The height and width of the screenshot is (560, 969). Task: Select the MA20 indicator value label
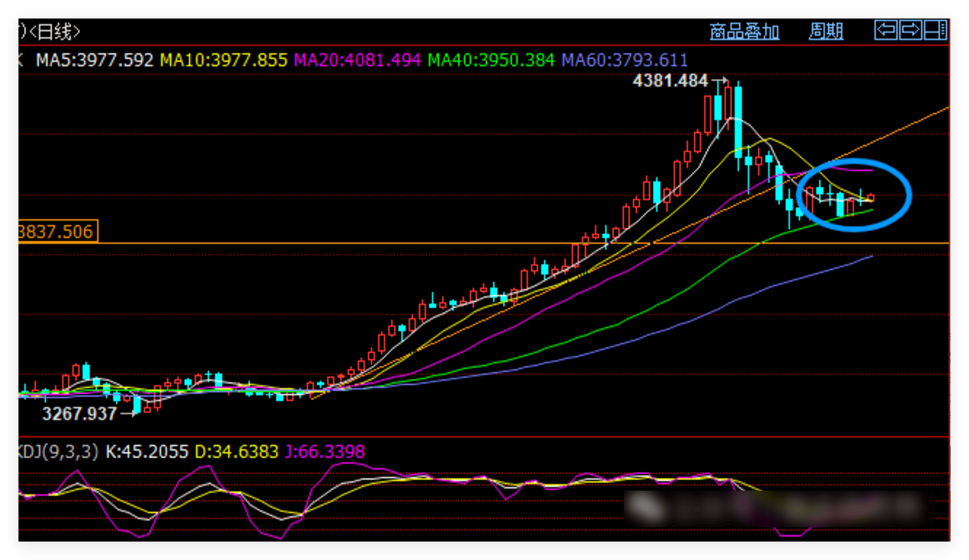pos(357,60)
